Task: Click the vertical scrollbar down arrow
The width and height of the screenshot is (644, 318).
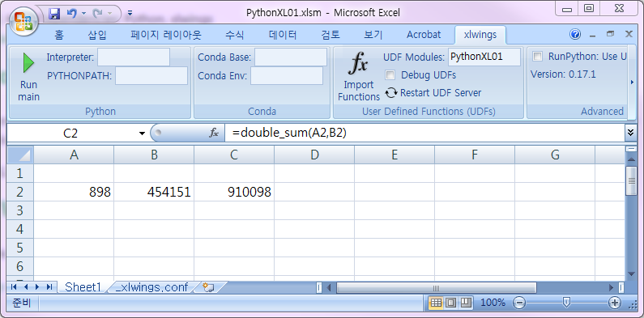Action: click(x=631, y=274)
